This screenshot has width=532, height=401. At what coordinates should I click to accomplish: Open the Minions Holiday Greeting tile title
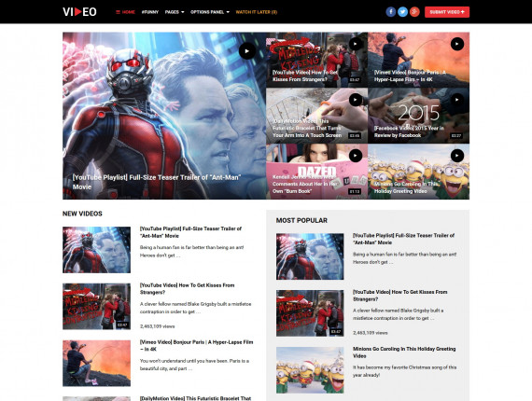(x=406, y=187)
